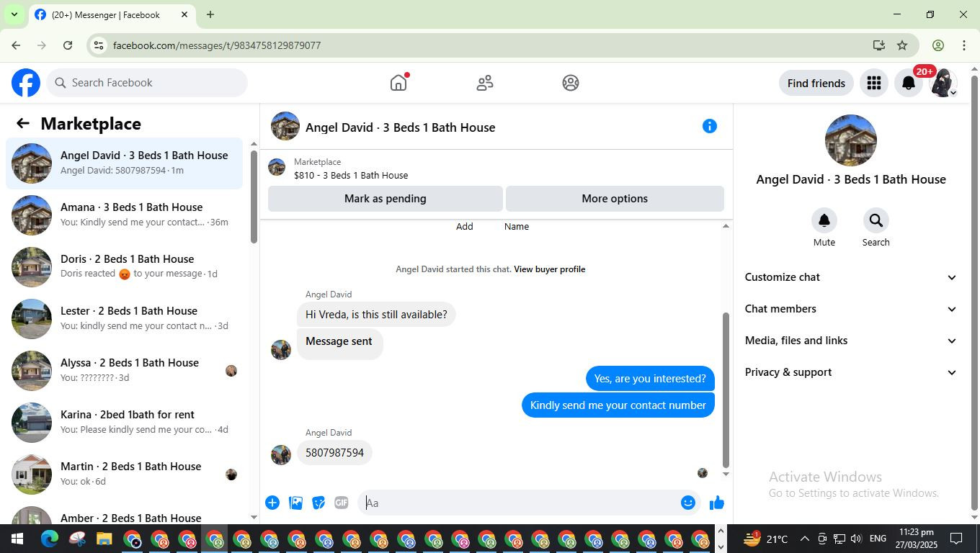Bookmark this tab with the star icon
This screenshot has height=553, width=980.
pyautogui.click(x=902, y=45)
